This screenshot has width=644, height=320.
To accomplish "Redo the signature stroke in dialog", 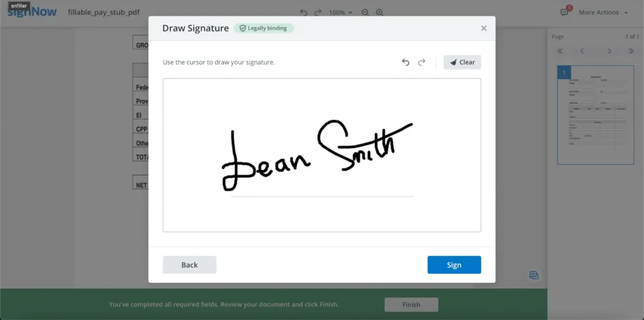I will click(x=422, y=62).
